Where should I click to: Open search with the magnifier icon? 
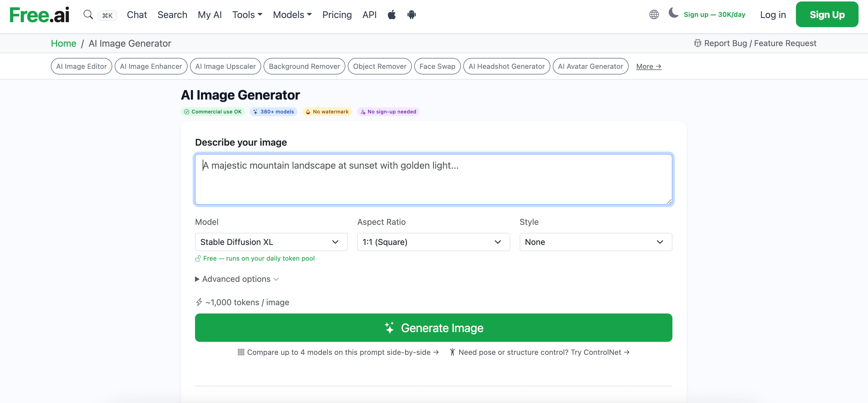pyautogui.click(x=88, y=14)
